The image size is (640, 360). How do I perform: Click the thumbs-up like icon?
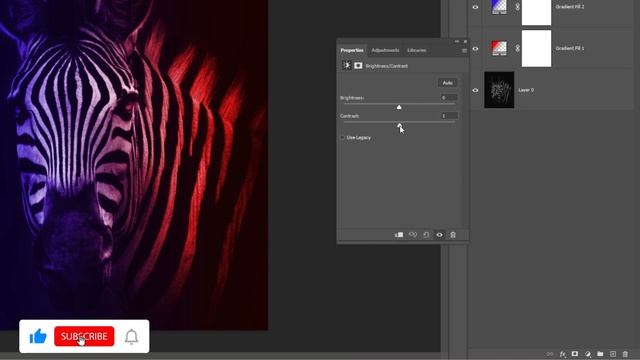[38, 336]
